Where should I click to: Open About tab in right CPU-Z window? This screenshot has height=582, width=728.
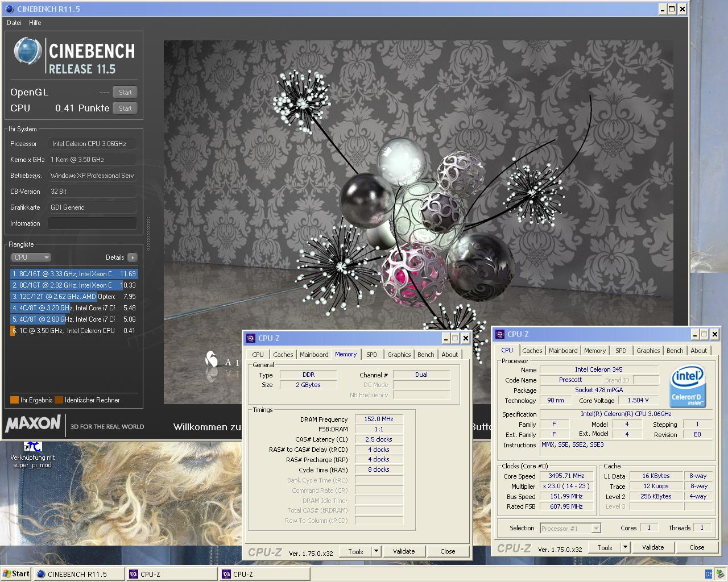click(x=699, y=351)
